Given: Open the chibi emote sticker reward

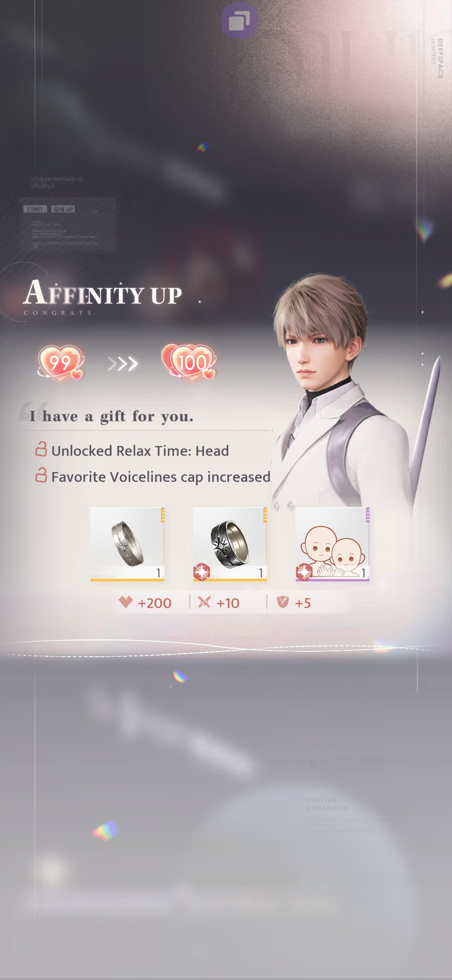Looking at the screenshot, I should 332,544.
